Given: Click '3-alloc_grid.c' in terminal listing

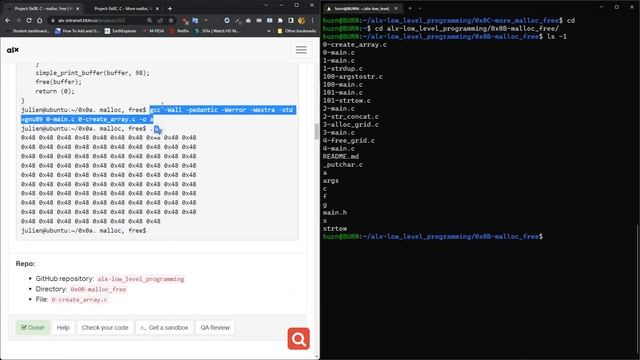Looking at the screenshot, I should pyautogui.click(x=351, y=124).
